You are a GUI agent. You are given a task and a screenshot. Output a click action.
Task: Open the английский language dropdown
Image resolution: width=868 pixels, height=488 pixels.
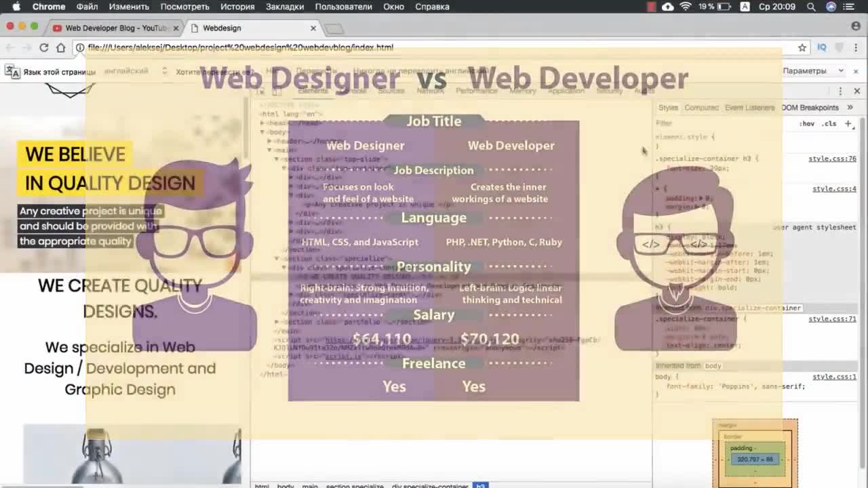136,71
